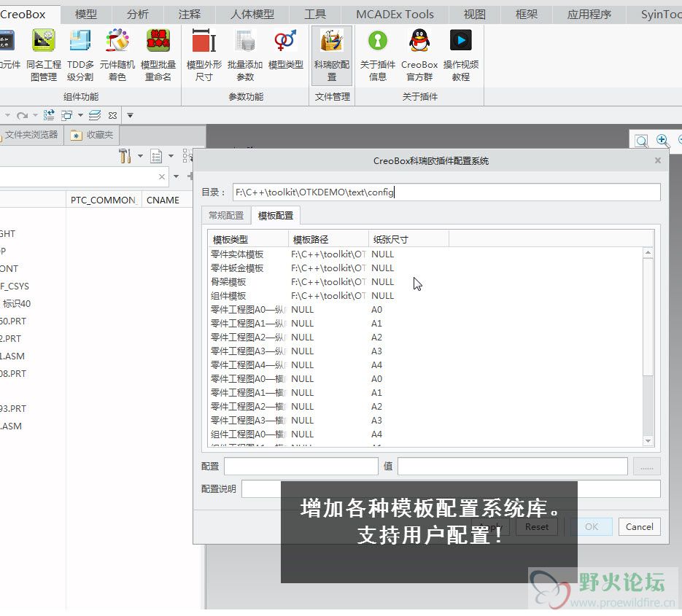Viewport: 682px width, 616px height.
Task: Click the regenerate icon in quick toolbar
Action: click(49, 115)
